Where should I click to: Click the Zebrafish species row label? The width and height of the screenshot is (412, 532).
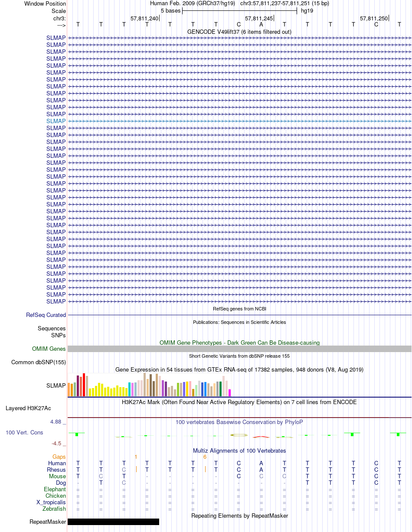55,509
